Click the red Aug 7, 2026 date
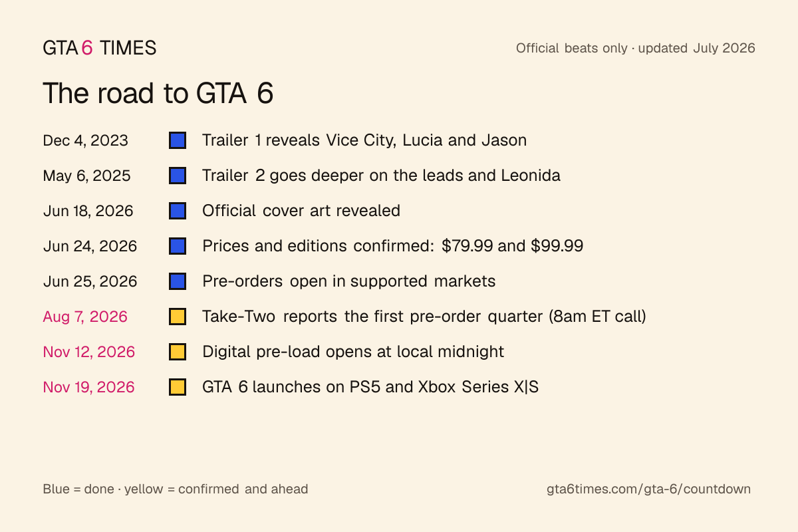Image resolution: width=798 pixels, height=532 pixels. click(85, 317)
